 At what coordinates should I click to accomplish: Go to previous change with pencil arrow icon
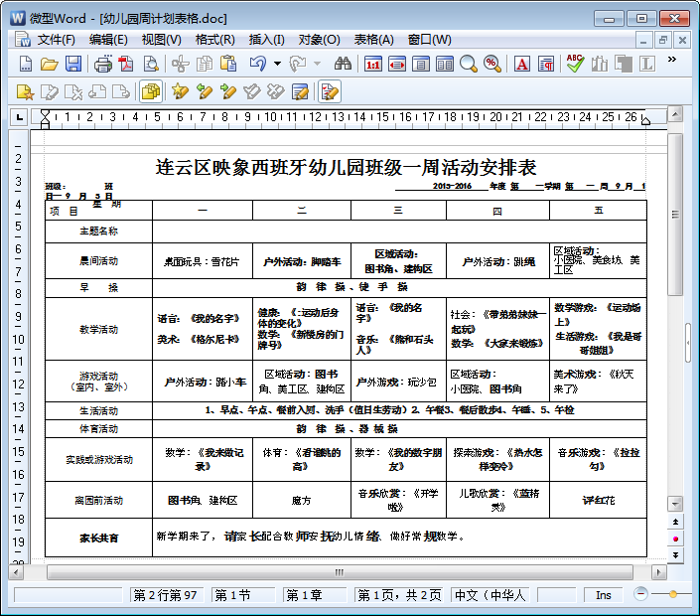coord(204,92)
